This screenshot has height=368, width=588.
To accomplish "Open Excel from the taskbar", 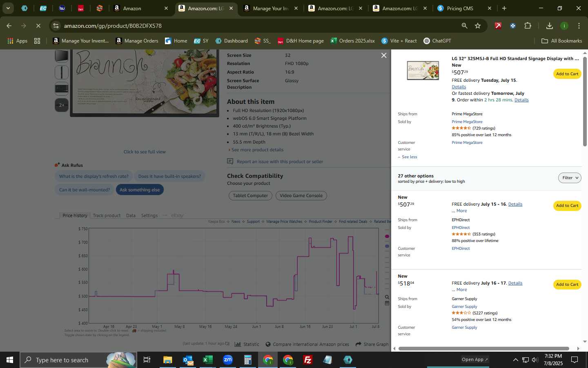I will 207,360.
